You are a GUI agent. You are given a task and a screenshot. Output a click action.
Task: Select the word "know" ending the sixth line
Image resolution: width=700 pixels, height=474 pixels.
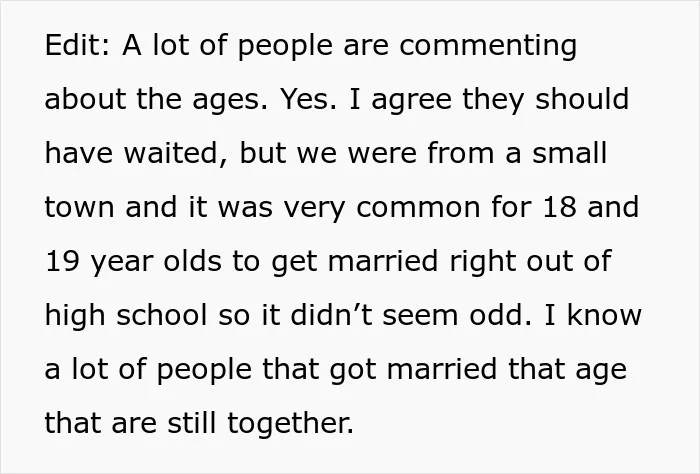click(x=604, y=315)
